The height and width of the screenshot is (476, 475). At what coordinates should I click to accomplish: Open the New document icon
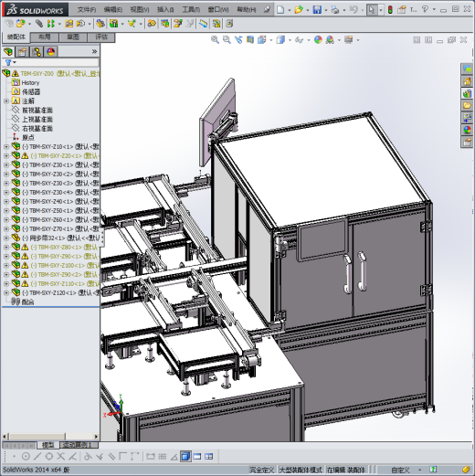[280, 10]
